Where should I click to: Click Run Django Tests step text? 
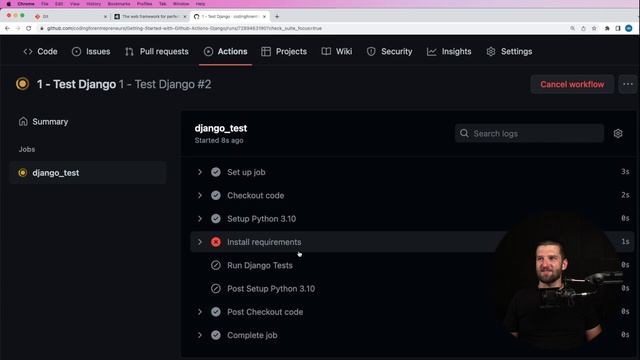tap(260, 265)
